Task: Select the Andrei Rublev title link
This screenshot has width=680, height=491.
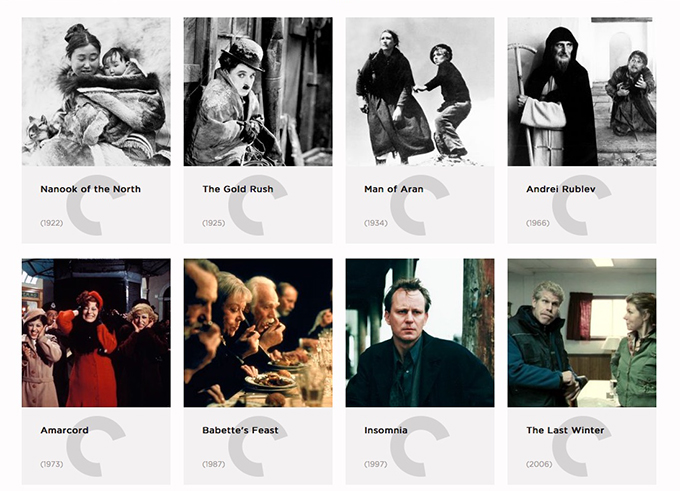Action: pyautogui.click(x=561, y=189)
